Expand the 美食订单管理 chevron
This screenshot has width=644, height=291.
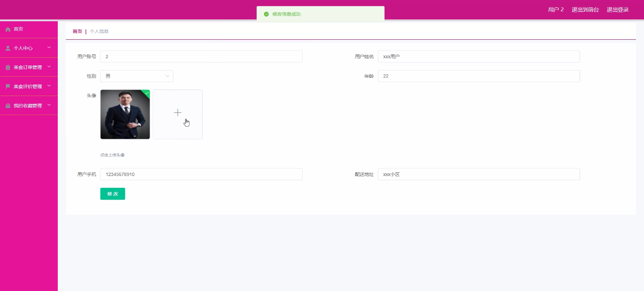click(49, 67)
